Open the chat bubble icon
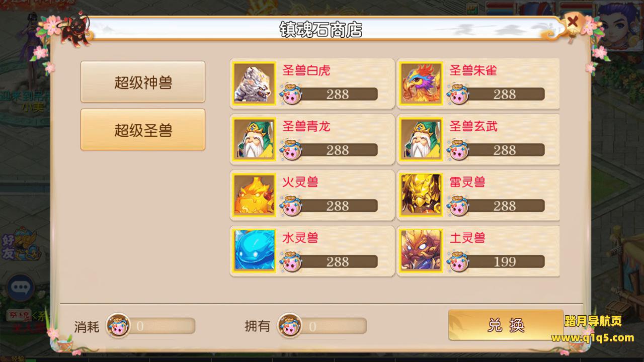This screenshot has width=644, height=362. pyautogui.click(x=21, y=288)
